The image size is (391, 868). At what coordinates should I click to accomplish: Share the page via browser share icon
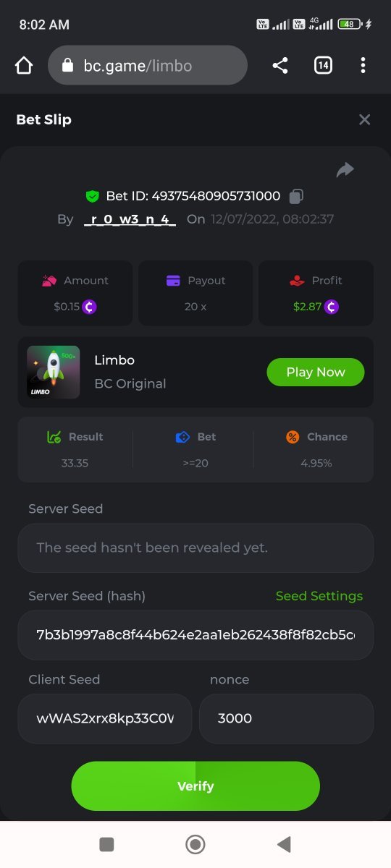[279, 66]
